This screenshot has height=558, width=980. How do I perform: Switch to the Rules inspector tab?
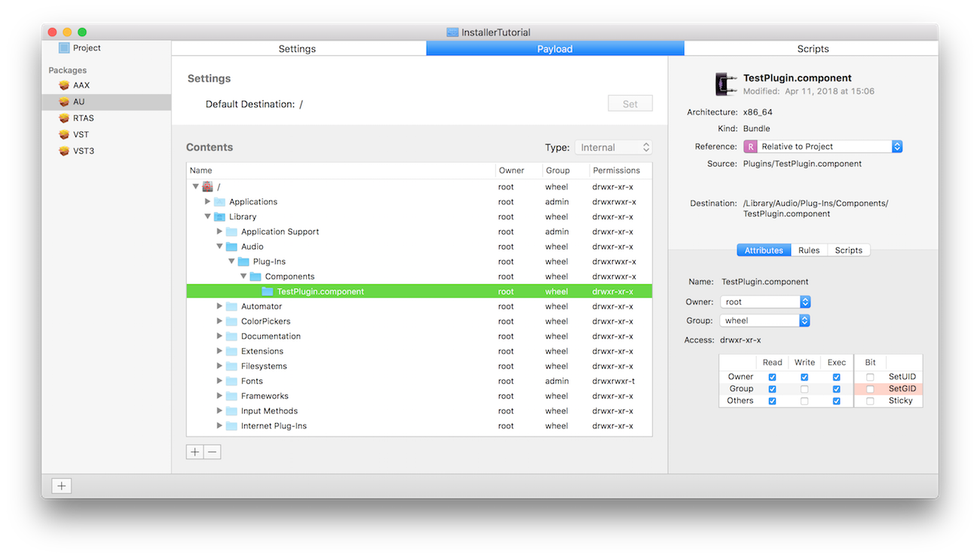(x=809, y=250)
